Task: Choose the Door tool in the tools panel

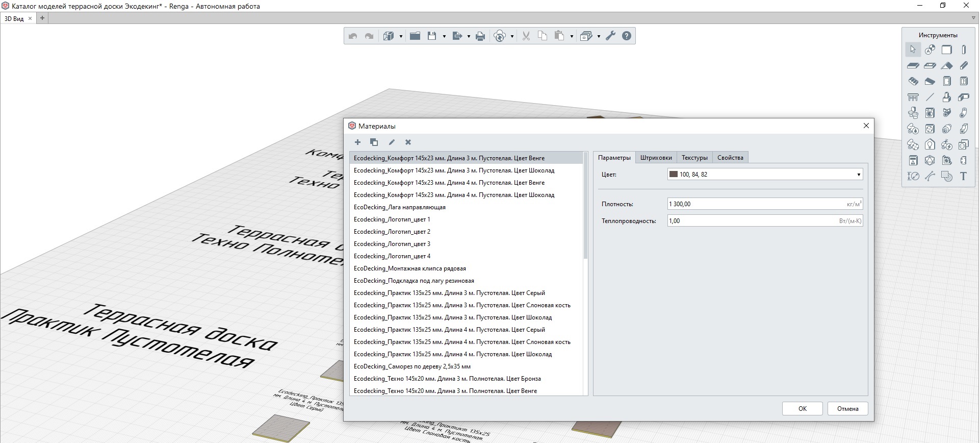Action: click(947, 81)
